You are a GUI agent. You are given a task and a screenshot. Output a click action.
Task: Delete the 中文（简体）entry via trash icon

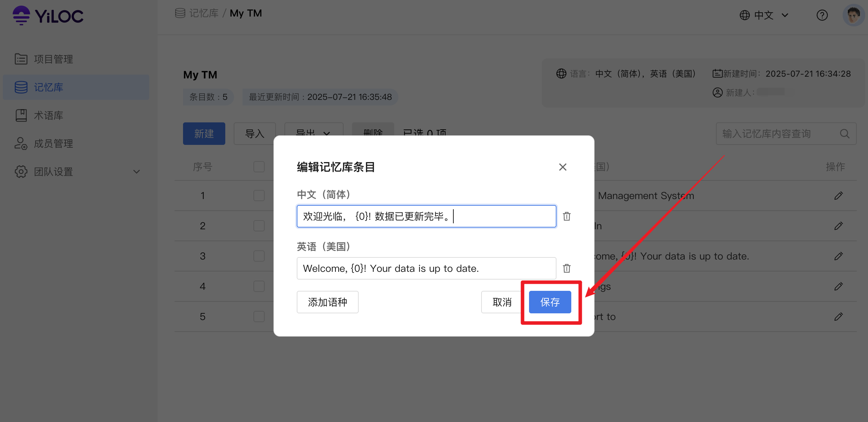click(x=567, y=216)
